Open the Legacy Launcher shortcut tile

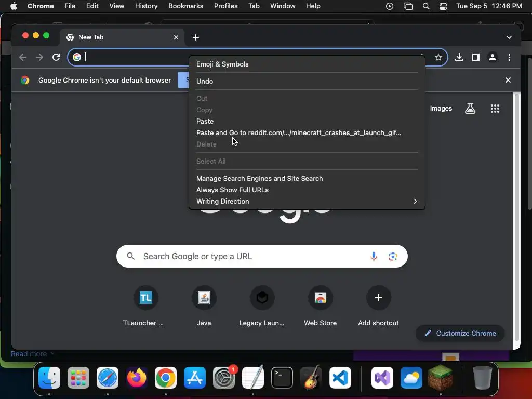point(262,298)
